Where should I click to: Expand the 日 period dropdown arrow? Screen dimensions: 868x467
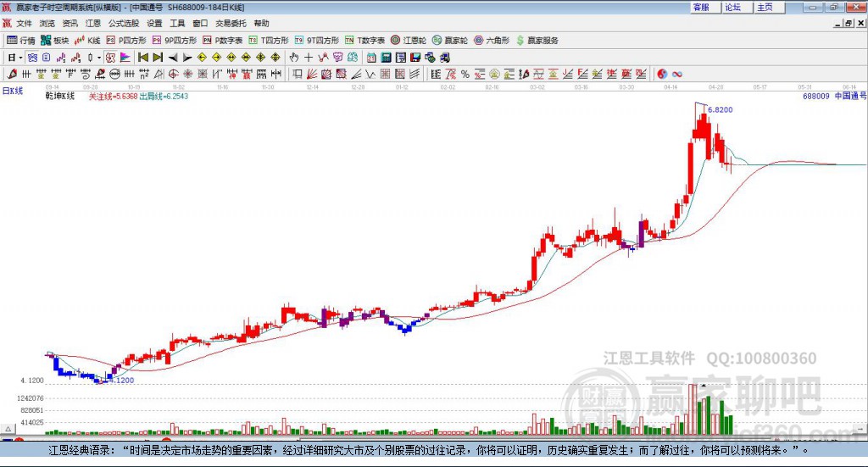[20, 58]
